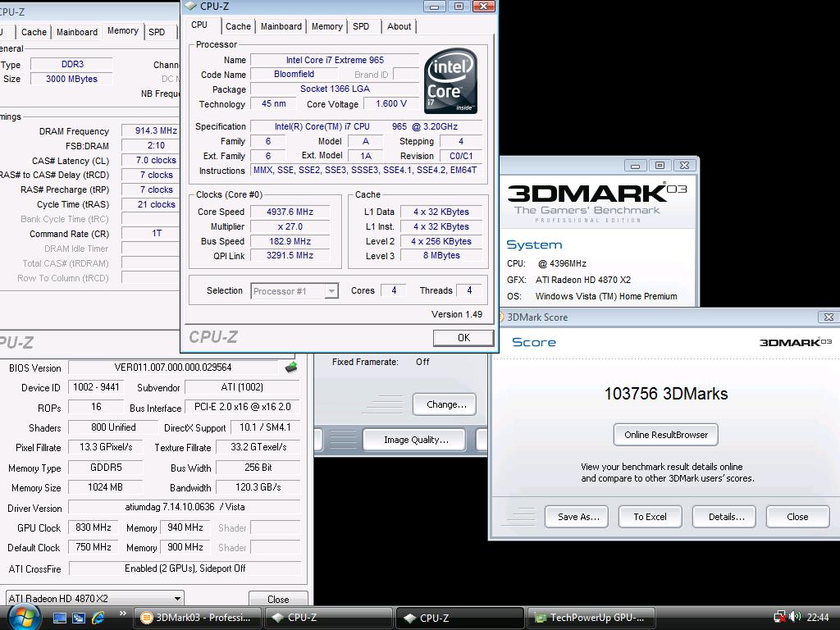Click the 103756 3DMarks score text
840x630 pixels.
(x=666, y=394)
